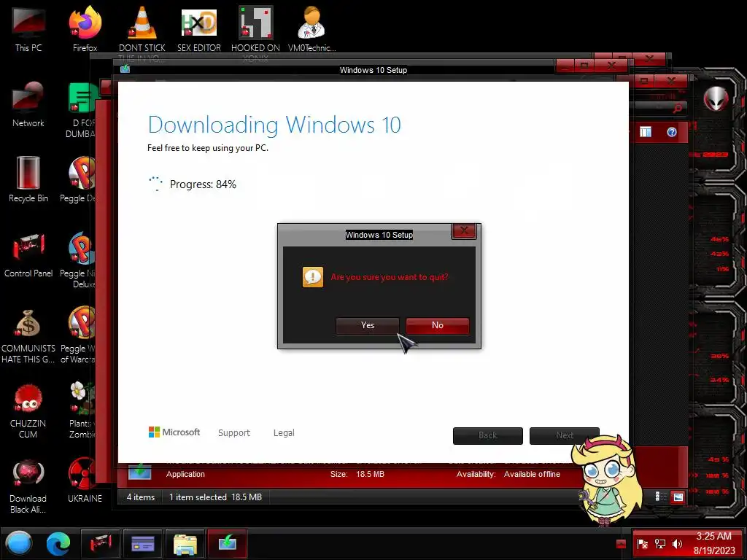Open Network desktop icon
The height and width of the screenshot is (560, 747).
pos(28,104)
